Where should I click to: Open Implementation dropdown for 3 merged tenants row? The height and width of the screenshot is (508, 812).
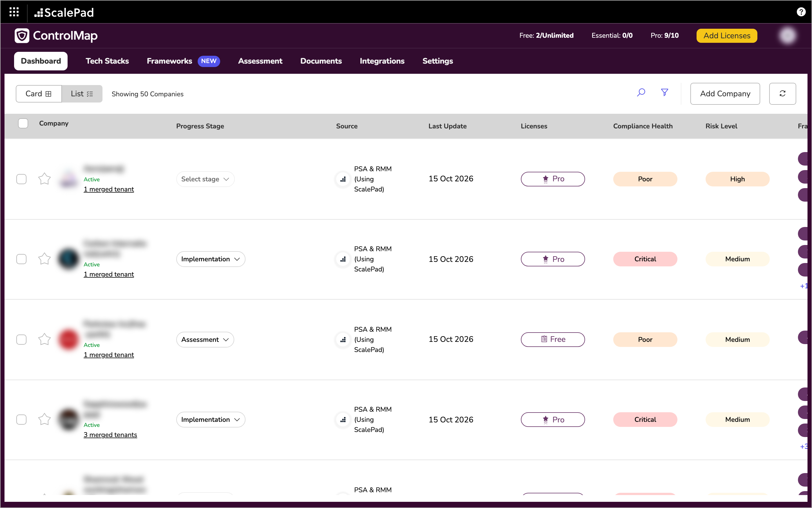[211, 420]
